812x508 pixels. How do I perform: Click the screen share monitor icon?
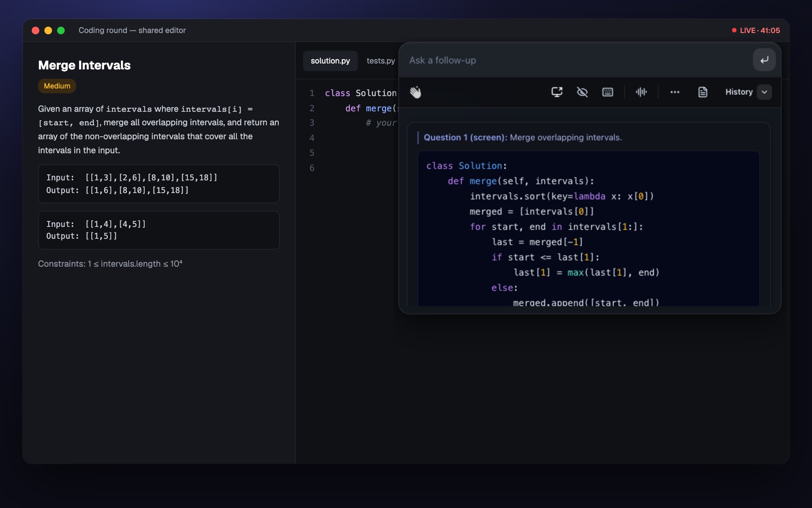(557, 92)
